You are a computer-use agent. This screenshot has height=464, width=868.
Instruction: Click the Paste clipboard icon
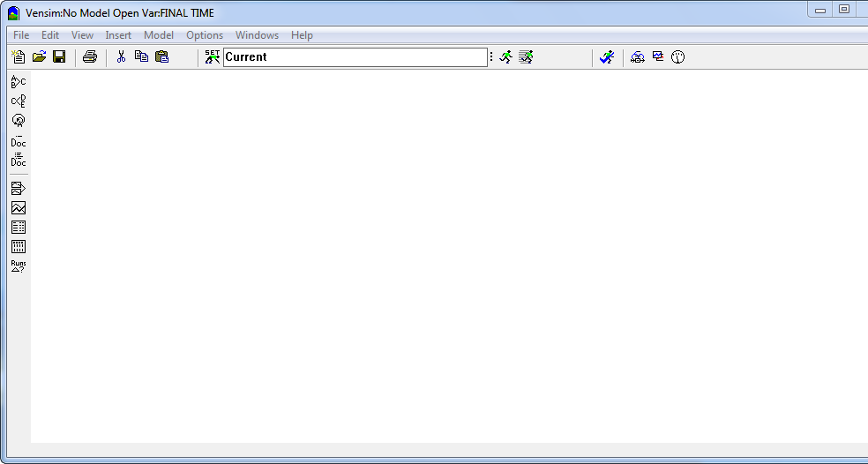click(x=161, y=57)
